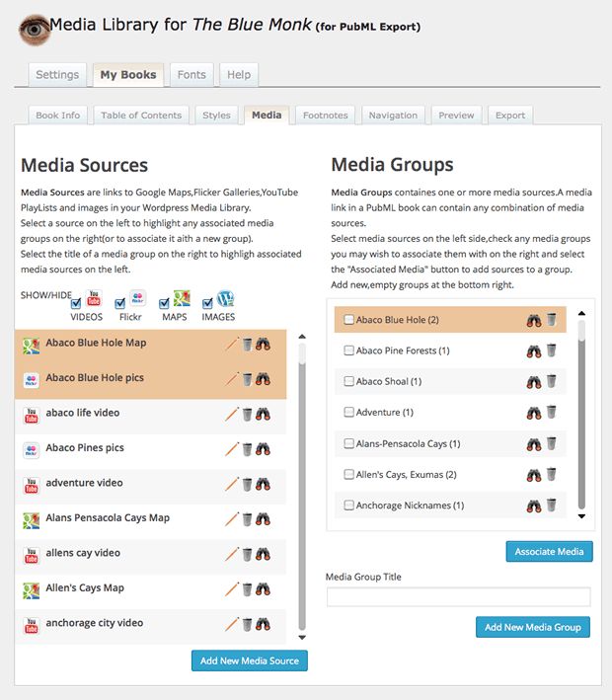The image size is (612, 700).
Task: Click pencil edit icon for Abaco Blue Hole Map
Action: point(232,345)
